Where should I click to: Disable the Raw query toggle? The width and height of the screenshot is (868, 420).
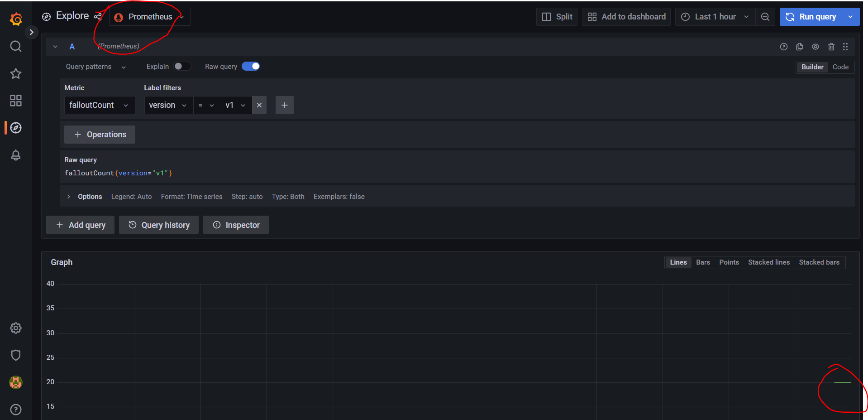click(x=251, y=66)
